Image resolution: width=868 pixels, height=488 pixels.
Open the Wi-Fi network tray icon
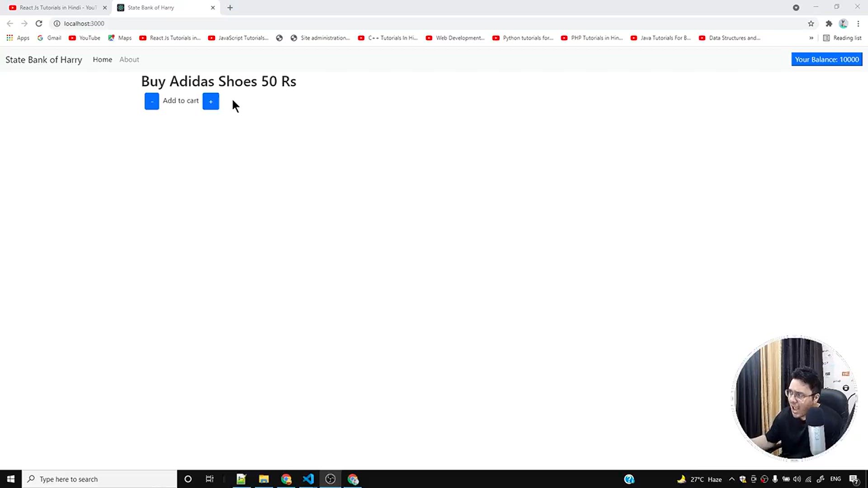click(808, 479)
